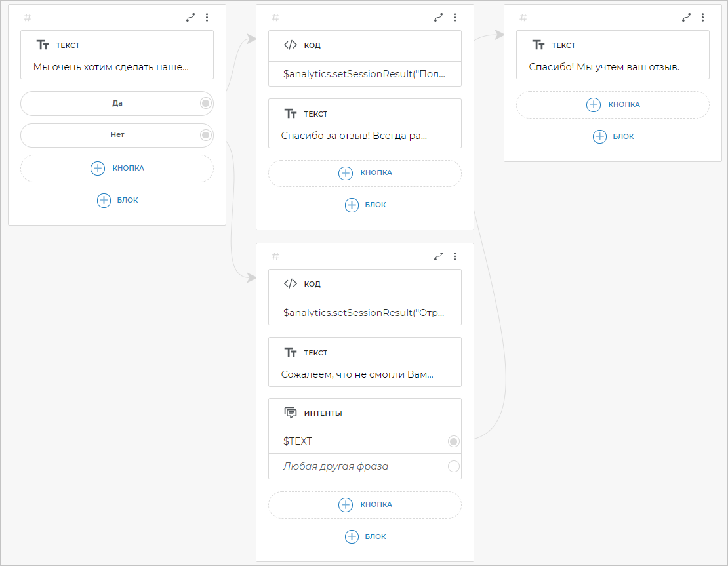Screen dimensions: 728x566
Task: Click connection icon on the top right block
Action: pyautogui.click(x=686, y=18)
